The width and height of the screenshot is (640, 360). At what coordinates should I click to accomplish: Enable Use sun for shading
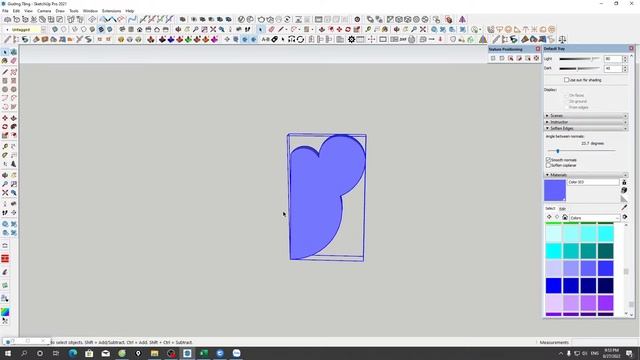click(x=566, y=80)
